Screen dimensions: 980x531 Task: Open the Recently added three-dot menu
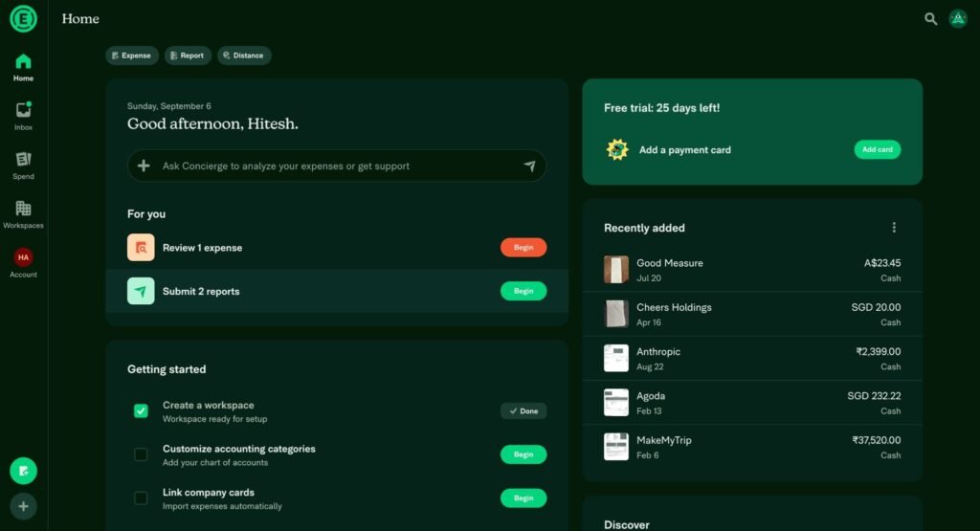(894, 228)
